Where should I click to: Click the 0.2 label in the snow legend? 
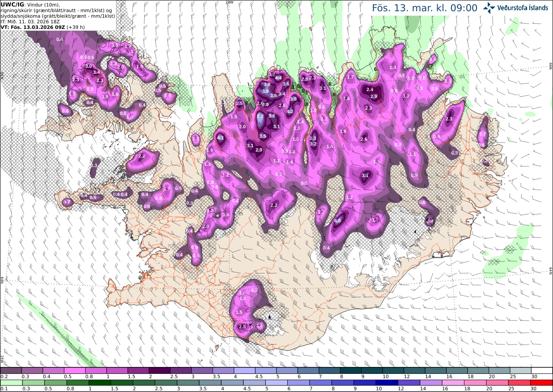[4, 376]
